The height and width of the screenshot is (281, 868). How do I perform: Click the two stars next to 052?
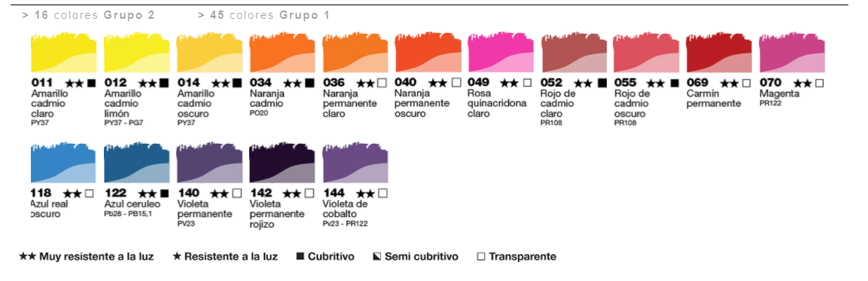pos(583,83)
